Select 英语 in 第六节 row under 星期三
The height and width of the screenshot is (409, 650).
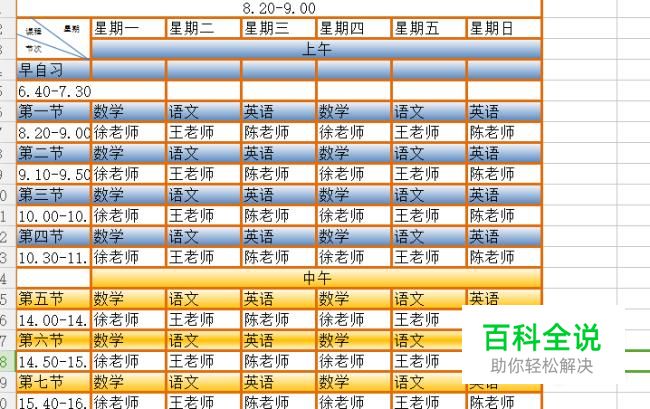[278, 341]
